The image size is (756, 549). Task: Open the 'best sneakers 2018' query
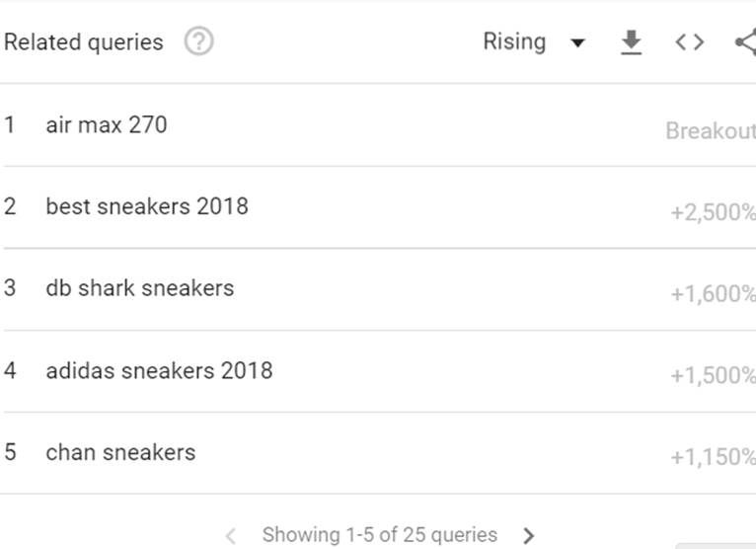[147, 207]
